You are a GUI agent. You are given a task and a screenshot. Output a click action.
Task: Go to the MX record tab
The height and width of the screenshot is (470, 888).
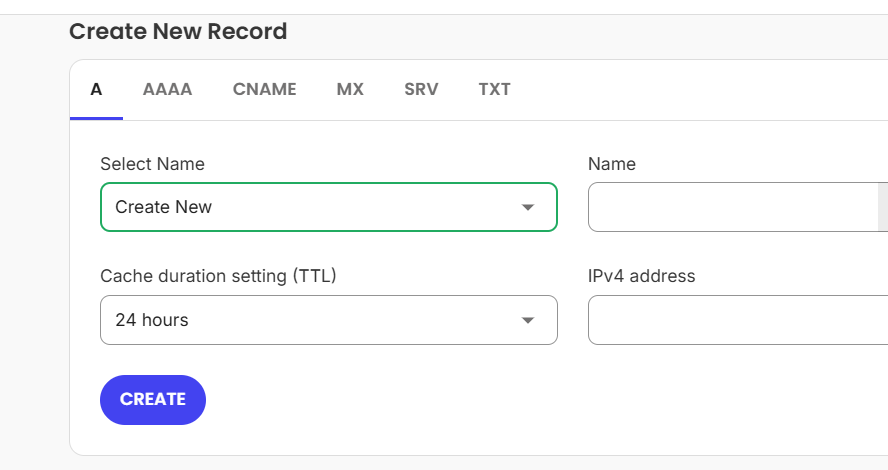coord(350,89)
